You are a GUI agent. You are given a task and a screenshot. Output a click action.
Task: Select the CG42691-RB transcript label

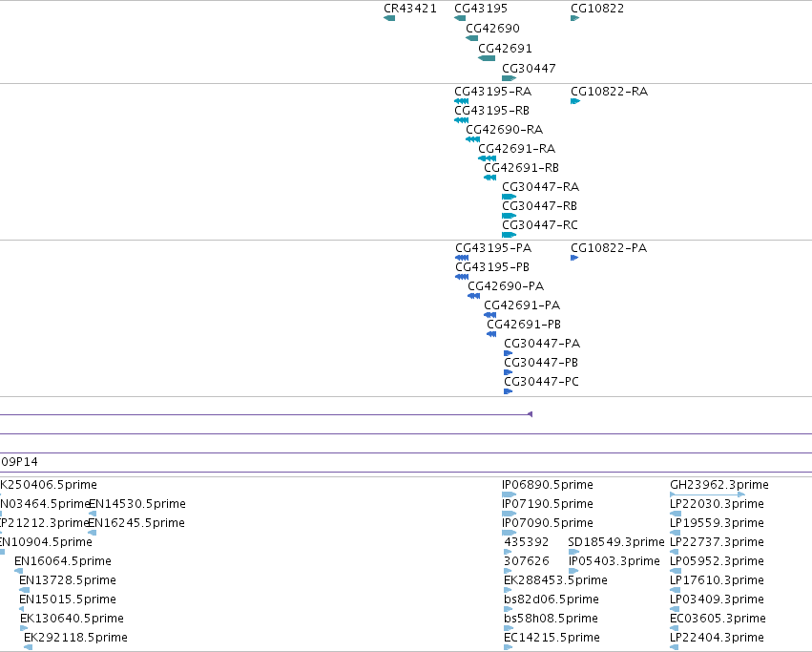pos(522,168)
